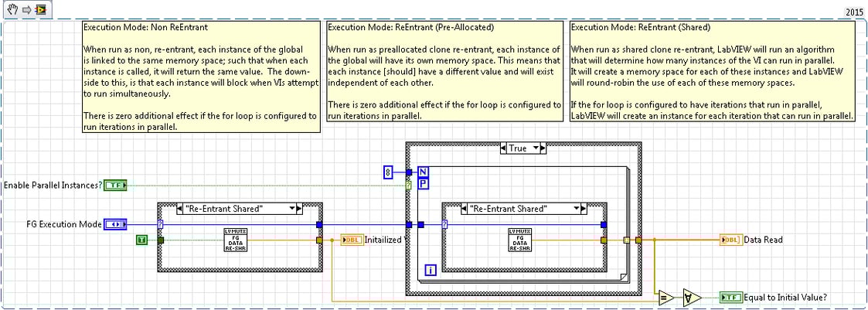The width and height of the screenshot is (868, 310).
Task: Click the Data Read DBL indicator terminal
Action: point(732,240)
